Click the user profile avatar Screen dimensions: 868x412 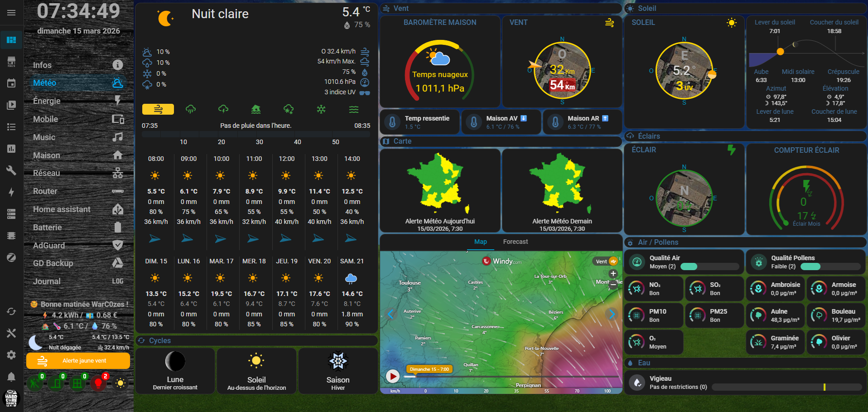pyautogui.click(x=11, y=398)
